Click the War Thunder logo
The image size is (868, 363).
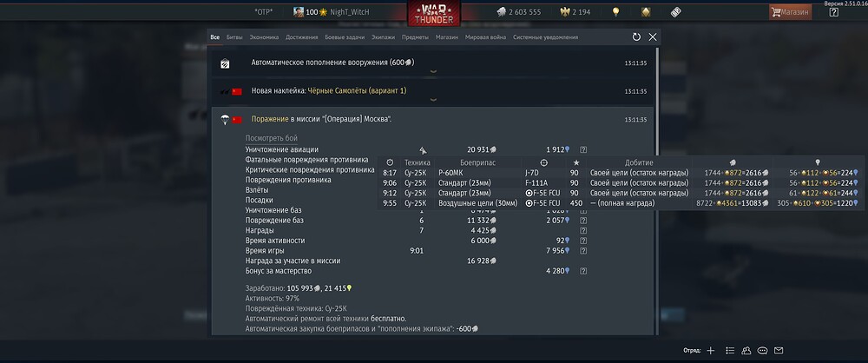[x=434, y=13]
